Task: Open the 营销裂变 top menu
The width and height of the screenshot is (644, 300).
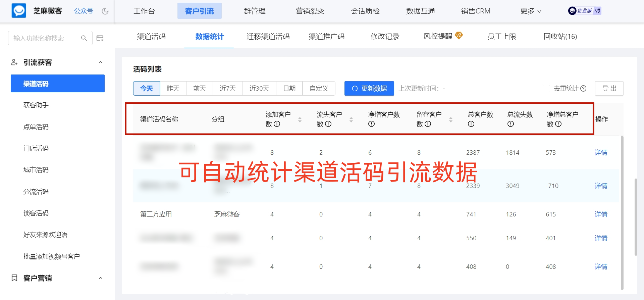Action: pos(310,11)
